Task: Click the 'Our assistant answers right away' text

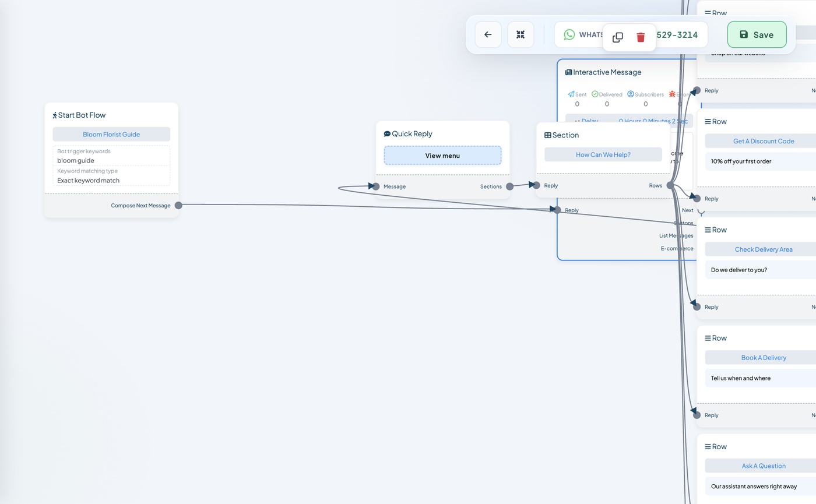Action: (x=754, y=487)
